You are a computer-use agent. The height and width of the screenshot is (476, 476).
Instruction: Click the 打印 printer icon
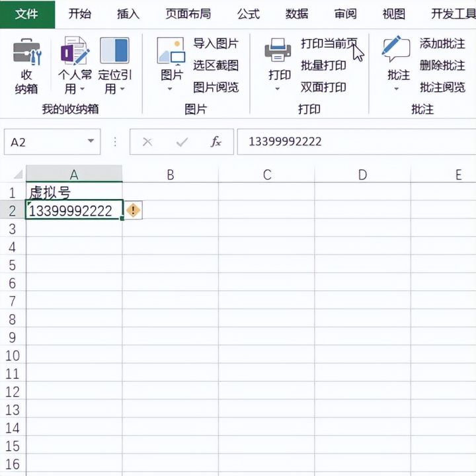pos(278,50)
